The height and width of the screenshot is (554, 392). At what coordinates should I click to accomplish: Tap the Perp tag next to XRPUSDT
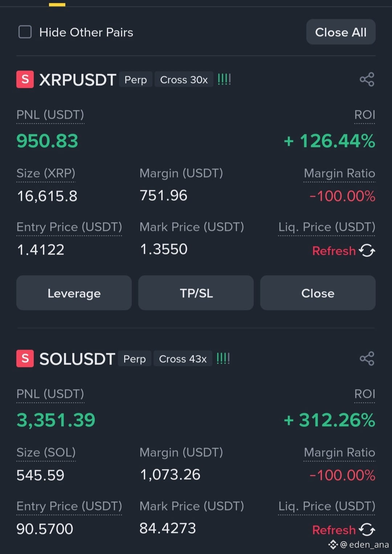136,80
